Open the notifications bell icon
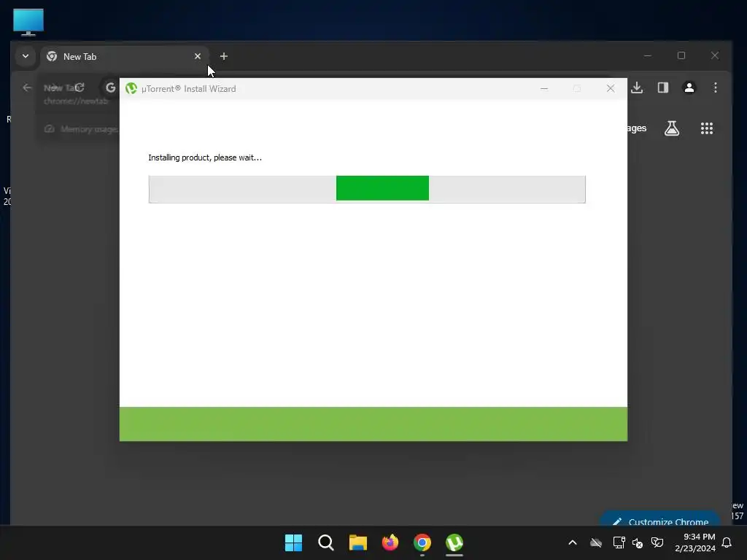The width and height of the screenshot is (747, 560). pyautogui.click(x=727, y=542)
